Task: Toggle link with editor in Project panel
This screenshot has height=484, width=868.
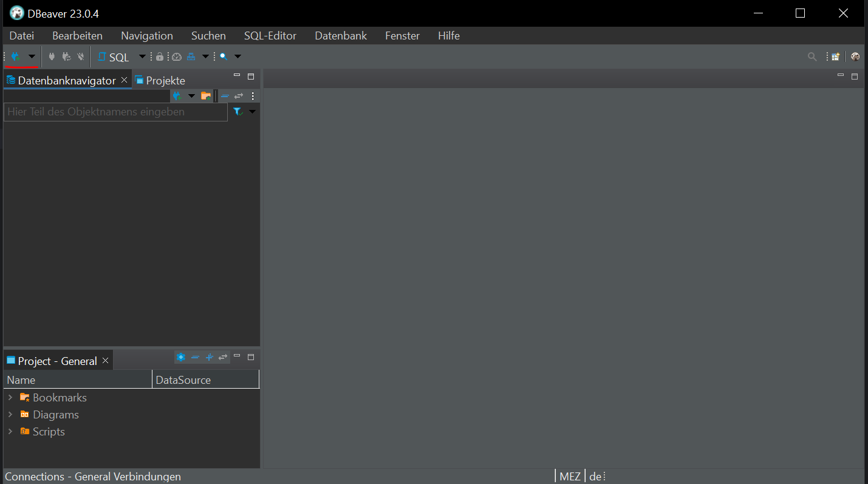Action: click(x=223, y=357)
